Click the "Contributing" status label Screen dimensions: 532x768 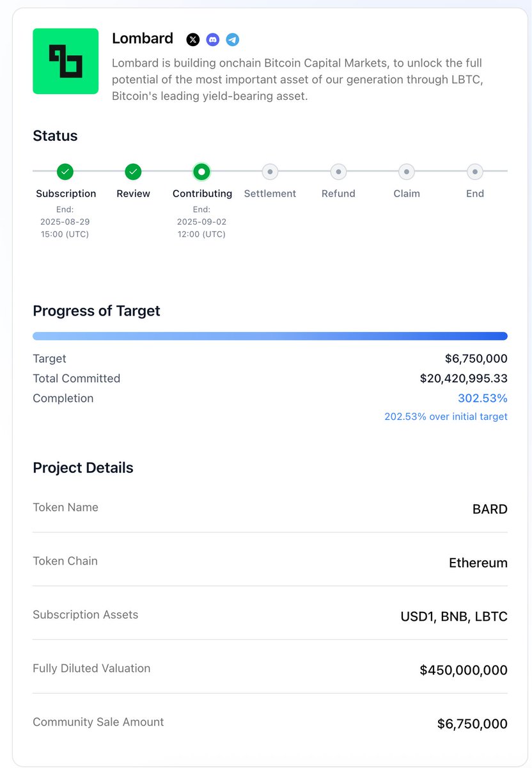202,193
